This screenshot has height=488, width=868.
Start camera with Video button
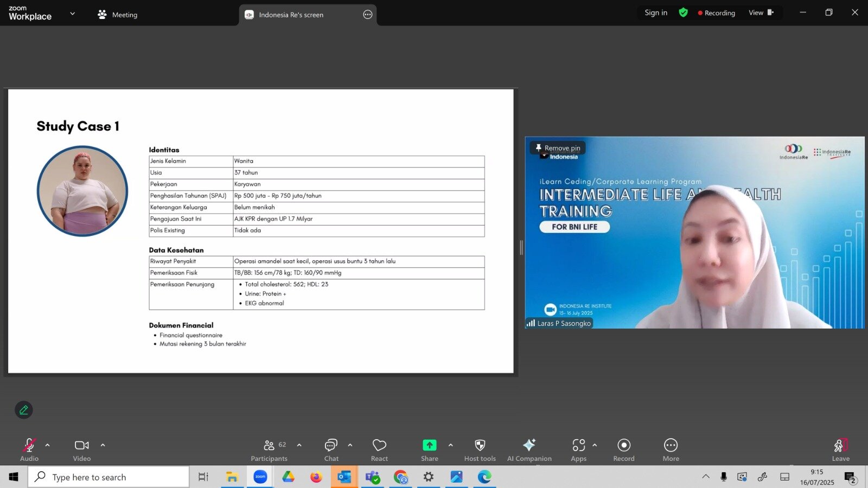82,450
